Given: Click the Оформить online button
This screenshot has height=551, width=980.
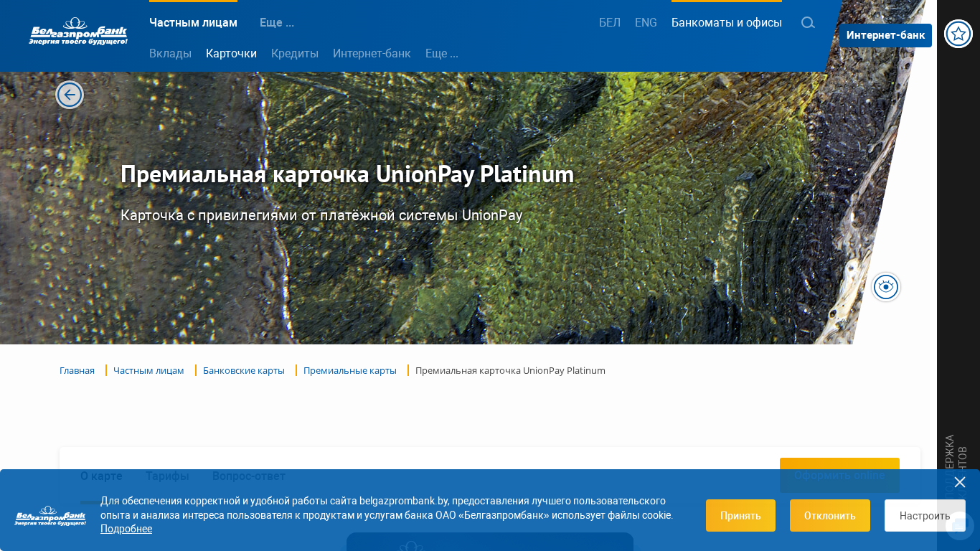Looking at the screenshot, I should 839,475.
